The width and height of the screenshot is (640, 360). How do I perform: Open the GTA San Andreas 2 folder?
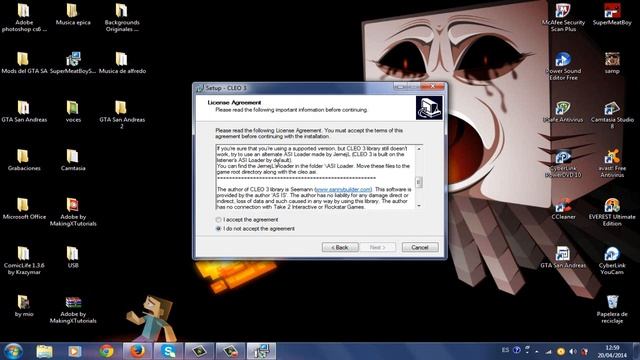(x=122, y=114)
